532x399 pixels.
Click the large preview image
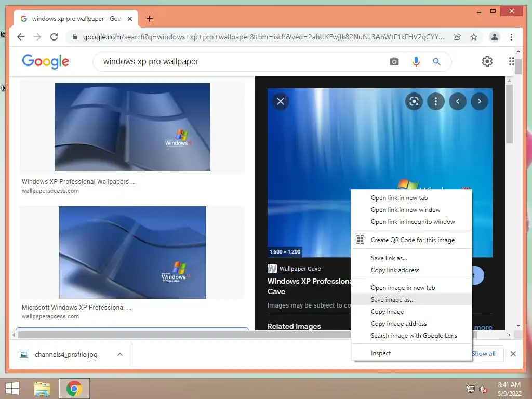pyautogui.click(x=380, y=172)
